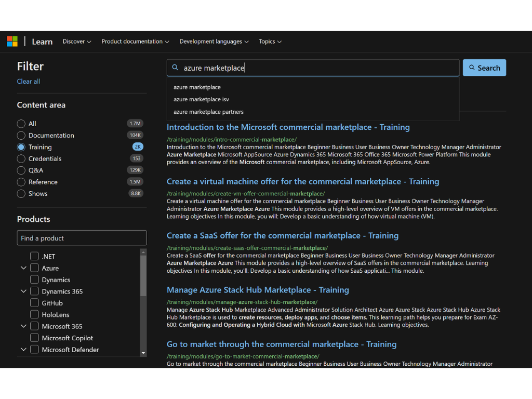Click the 2K count badge for Training
This screenshot has width=532, height=399.
138,147
